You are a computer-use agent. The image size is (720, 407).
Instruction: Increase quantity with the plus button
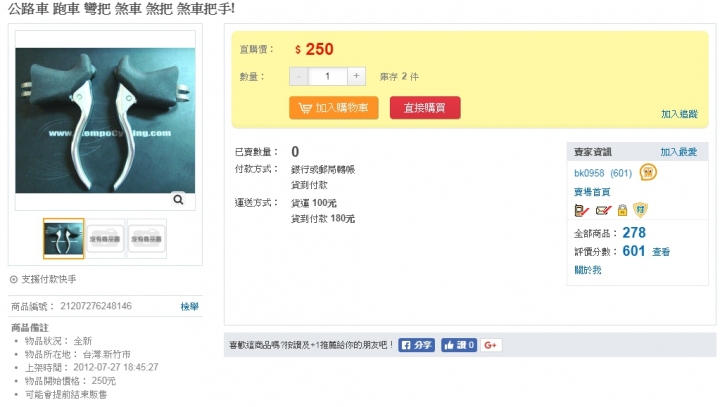point(356,76)
